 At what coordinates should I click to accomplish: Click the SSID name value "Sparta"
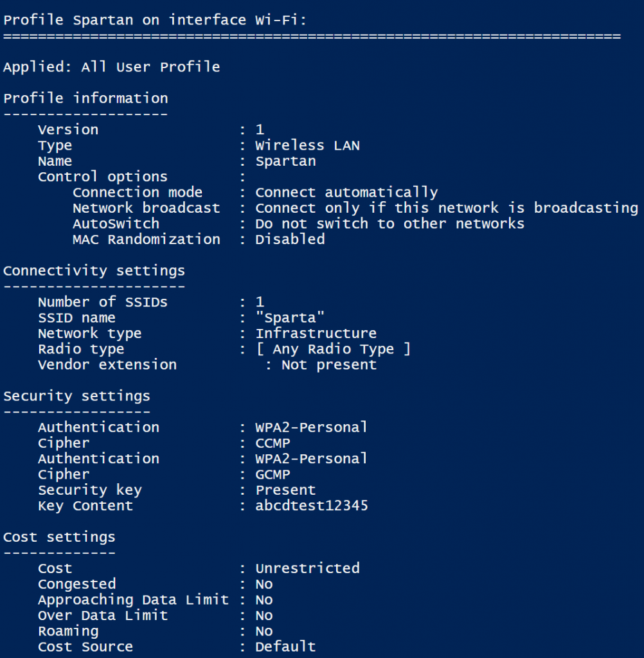click(290, 317)
